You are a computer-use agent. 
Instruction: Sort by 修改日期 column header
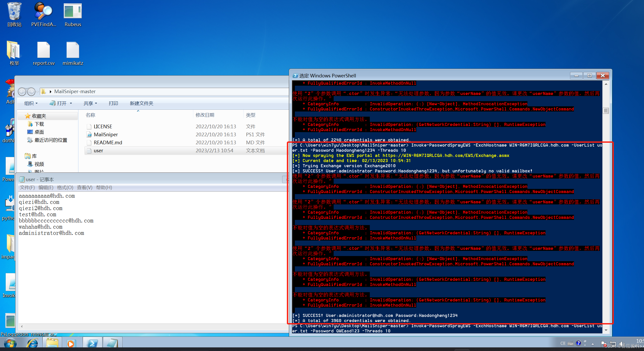click(x=205, y=115)
